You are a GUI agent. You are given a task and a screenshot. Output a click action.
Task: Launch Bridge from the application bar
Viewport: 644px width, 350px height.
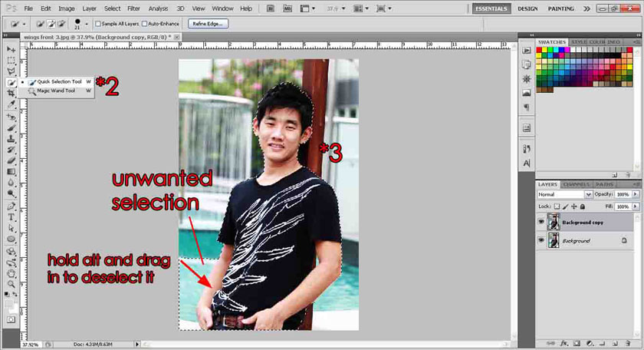pyautogui.click(x=270, y=8)
